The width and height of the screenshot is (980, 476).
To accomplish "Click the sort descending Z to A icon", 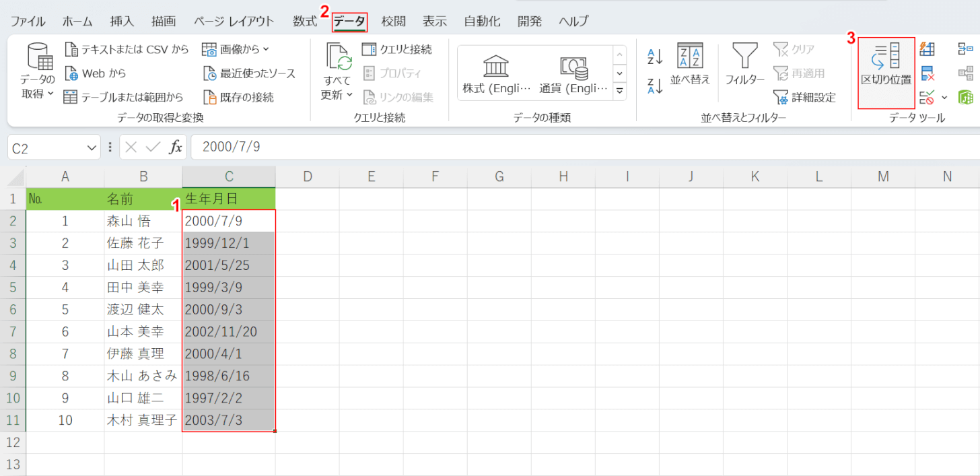I will click(x=655, y=86).
